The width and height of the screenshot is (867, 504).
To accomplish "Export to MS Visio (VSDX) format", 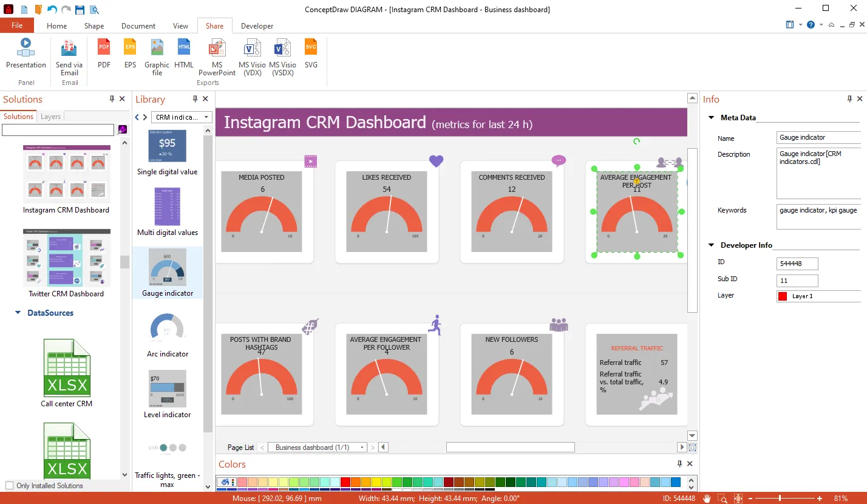I will coord(282,56).
